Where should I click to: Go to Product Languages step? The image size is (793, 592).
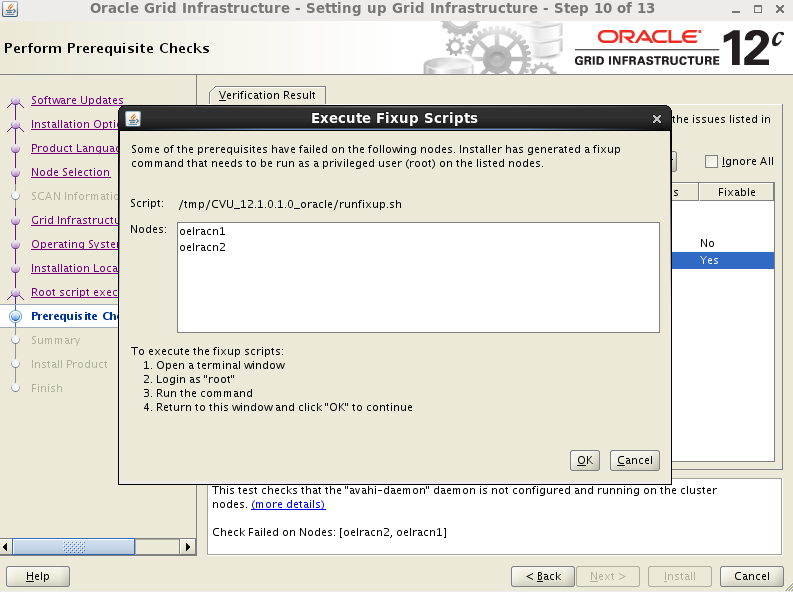[x=74, y=148]
